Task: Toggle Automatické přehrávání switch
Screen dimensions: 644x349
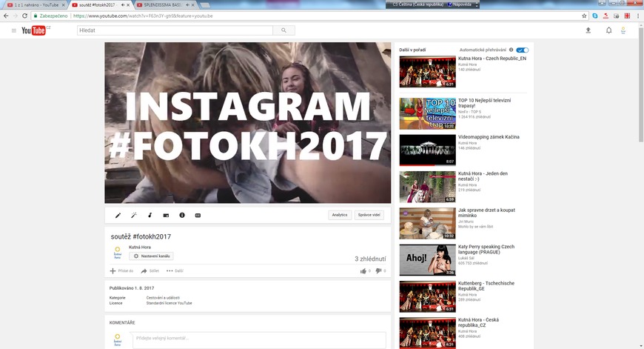Action: tap(523, 50)
